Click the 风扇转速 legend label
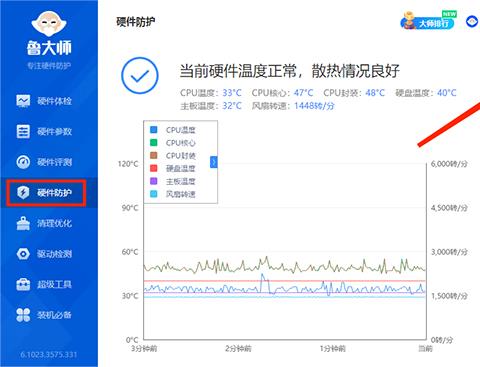 (x=180, y=194)
